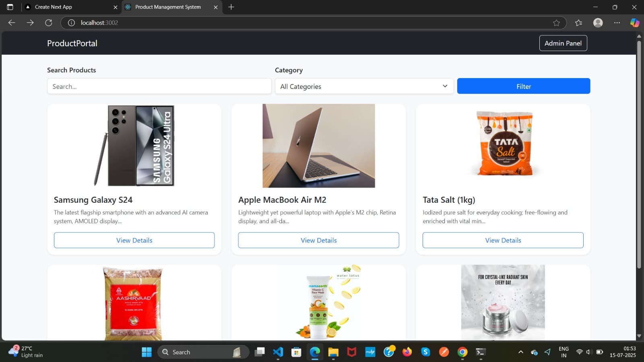This screenshot has height=362, width=644.
Task: Open Get Help app from taskbar
Action: click(389, 352)
